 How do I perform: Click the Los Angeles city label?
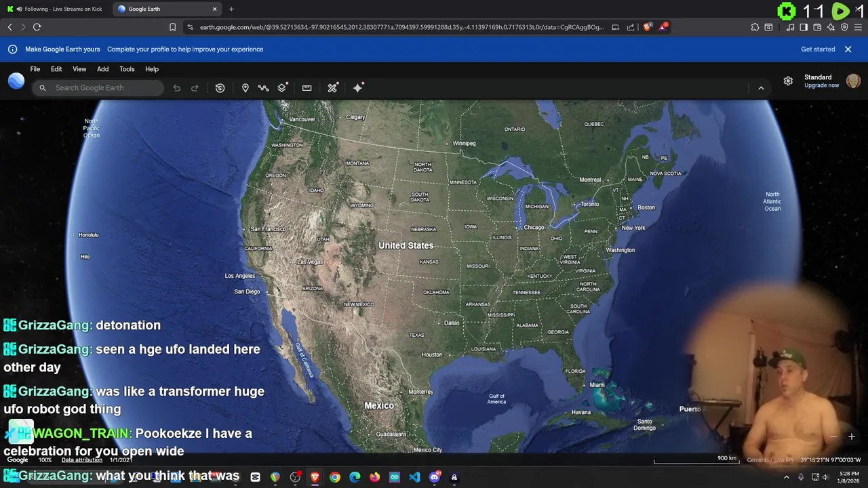(x=240, y=276)
